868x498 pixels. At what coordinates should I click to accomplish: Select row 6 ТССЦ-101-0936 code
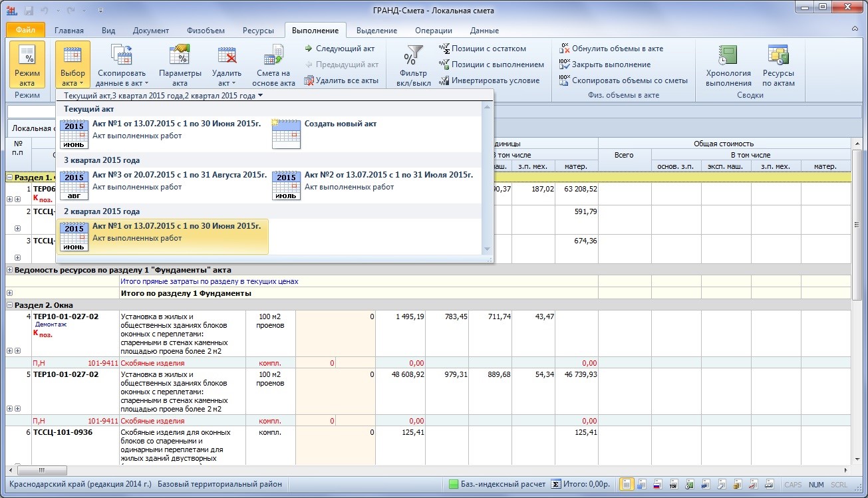click(x=63, y=433)
